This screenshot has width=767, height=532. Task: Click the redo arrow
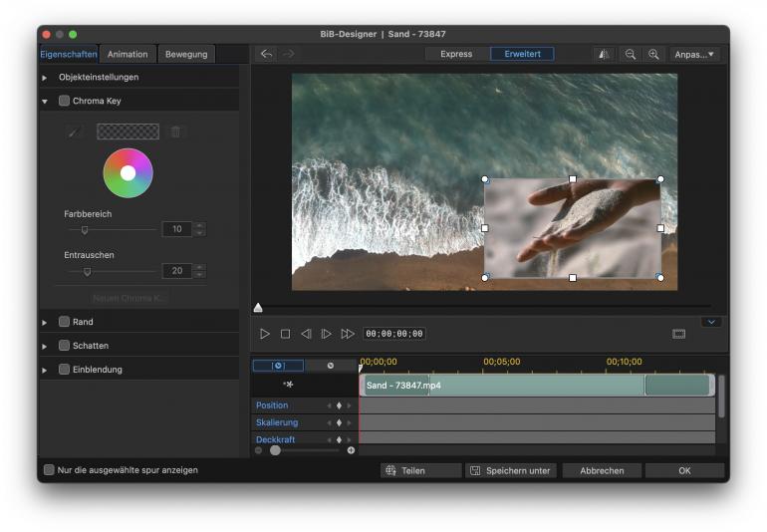289,54
